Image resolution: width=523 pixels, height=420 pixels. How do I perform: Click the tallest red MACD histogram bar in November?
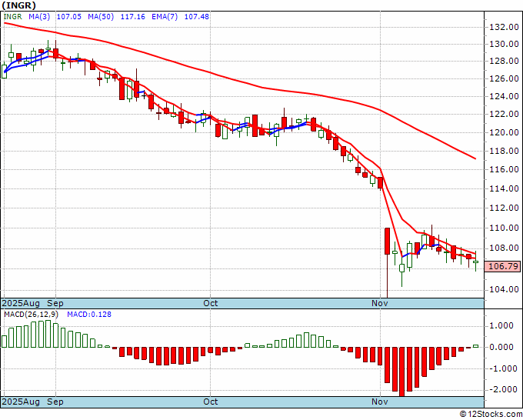pos(402,372)
